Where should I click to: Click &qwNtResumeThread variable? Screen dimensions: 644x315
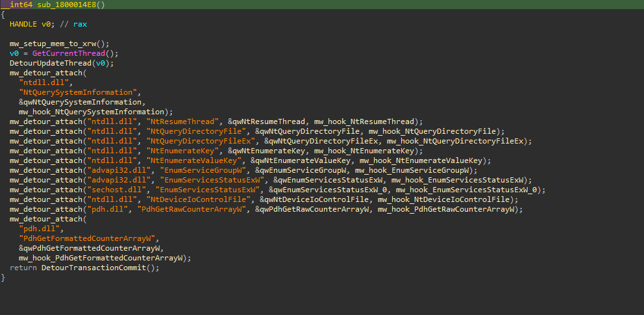coord(267,122)
